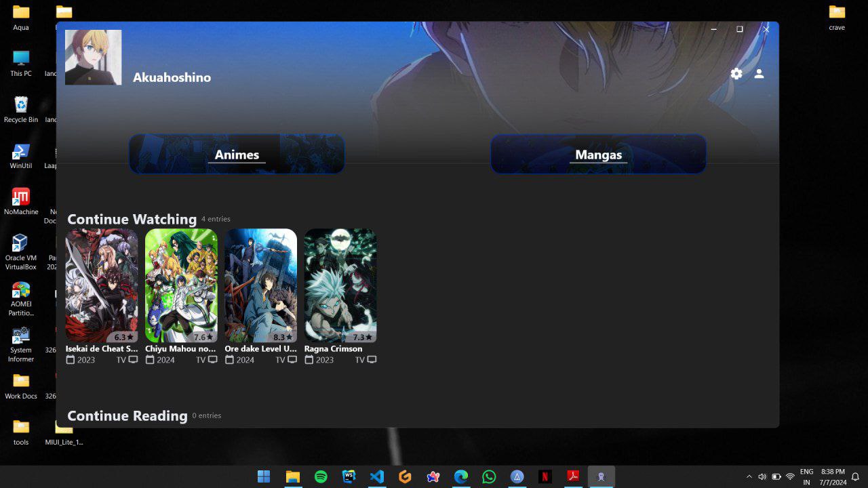Open the Chiyu Mahou poster card
Screen dimensions: 868x488
pyautogui.click(x=181, y=285)
